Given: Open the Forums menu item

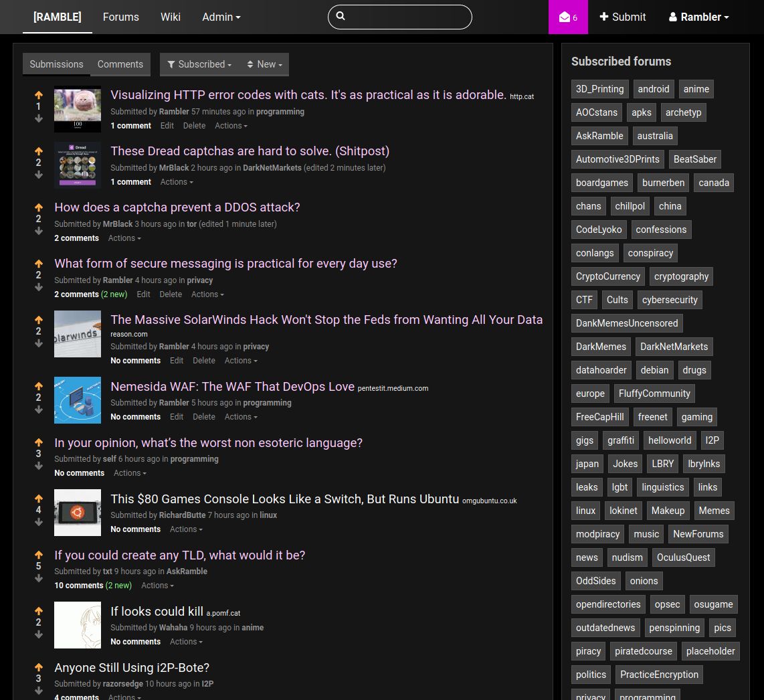Looking at the screenshot, I should pos(120,17).
